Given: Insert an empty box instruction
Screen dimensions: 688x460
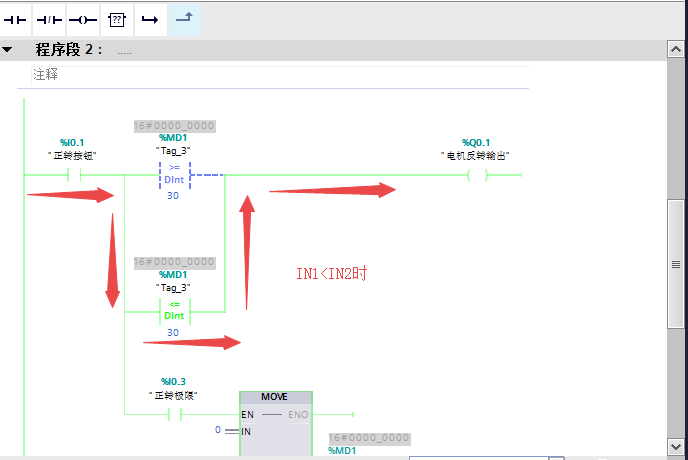Looking at the screenshot, I should [116, 19].
